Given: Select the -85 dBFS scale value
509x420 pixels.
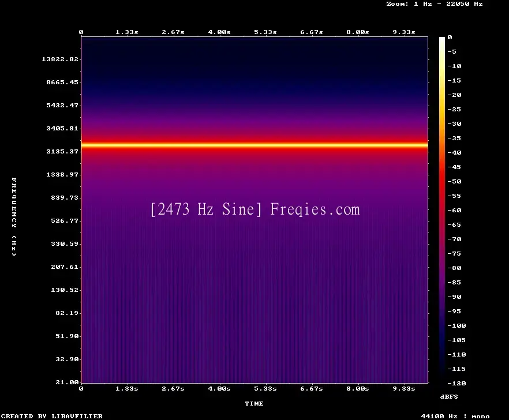Looking at the screenshot, I should [454, 282].
